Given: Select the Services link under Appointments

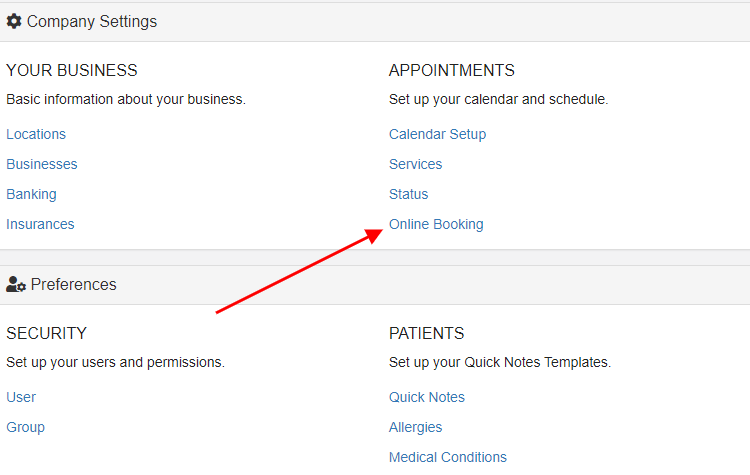Looking at the screenshot, I should click(x=415, y=164).
